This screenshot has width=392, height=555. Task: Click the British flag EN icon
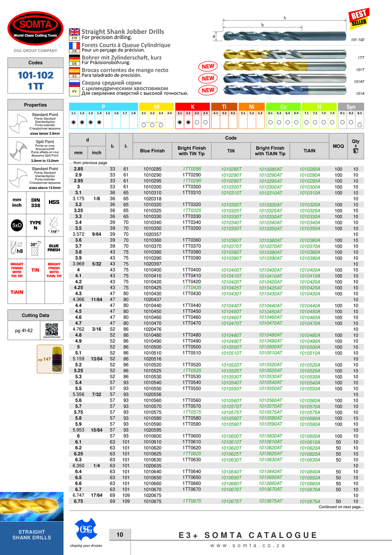pos(74,34)
